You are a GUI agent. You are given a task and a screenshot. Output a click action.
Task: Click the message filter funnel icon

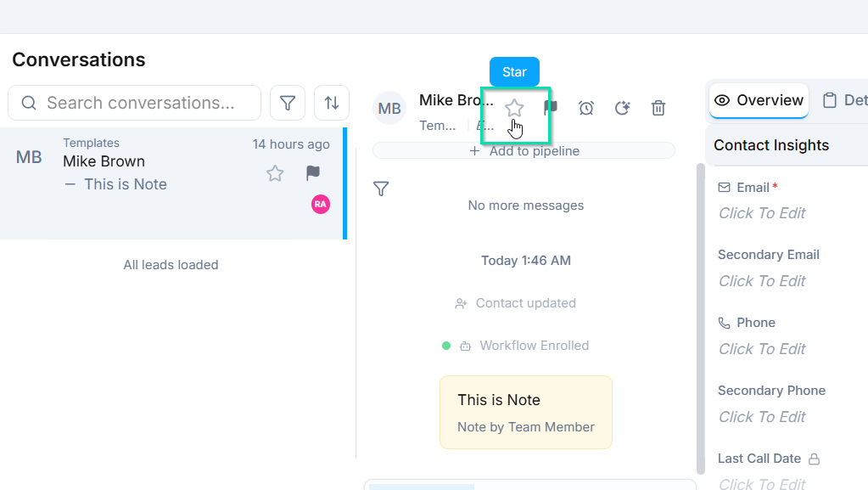(381, 189)
